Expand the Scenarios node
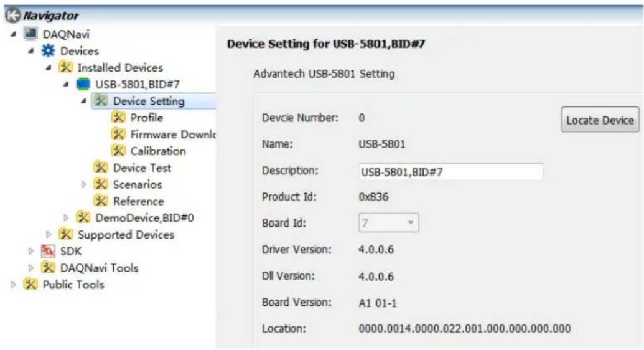Image resolution: width=644 pixels, height=350 pixels. (x=84, y=184)
